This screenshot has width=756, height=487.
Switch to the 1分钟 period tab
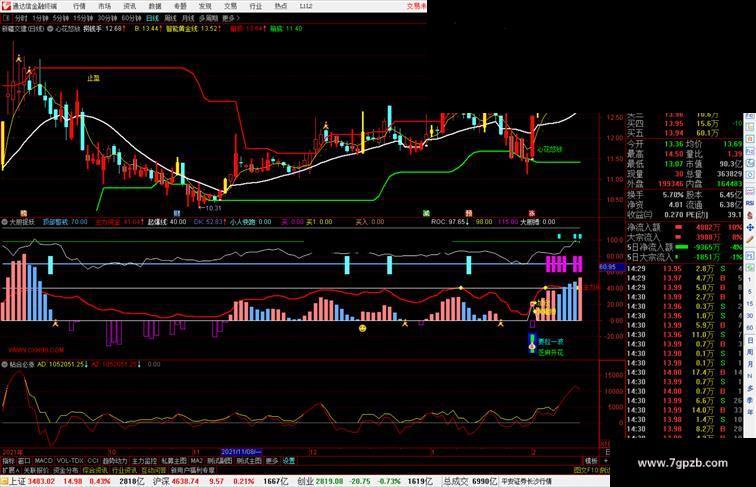(x=40, y=18)
